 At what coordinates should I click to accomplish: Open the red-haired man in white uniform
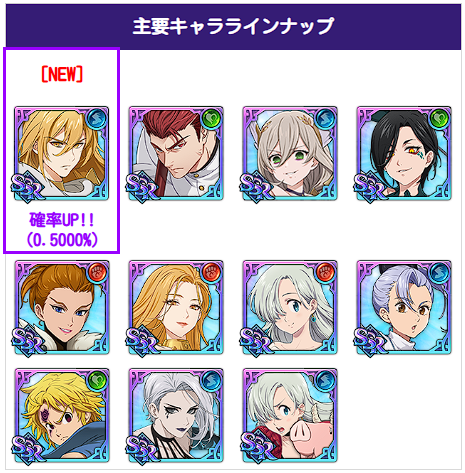coord(176,154)
